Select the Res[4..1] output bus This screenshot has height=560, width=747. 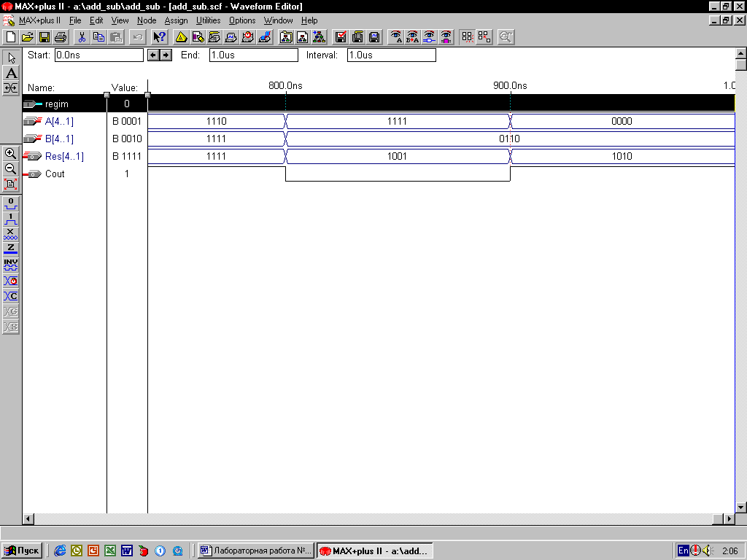64,157
